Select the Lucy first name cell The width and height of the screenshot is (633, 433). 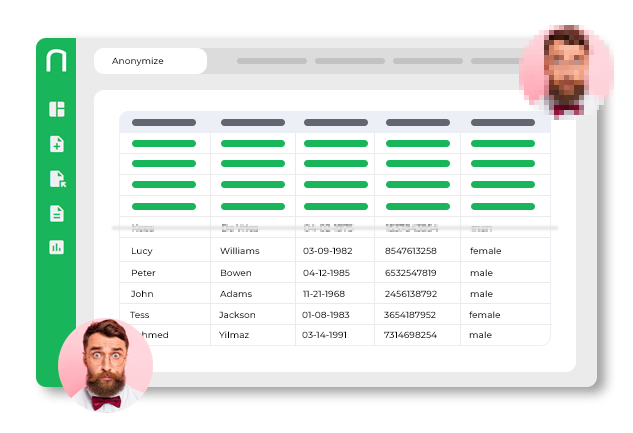[165, 251]
